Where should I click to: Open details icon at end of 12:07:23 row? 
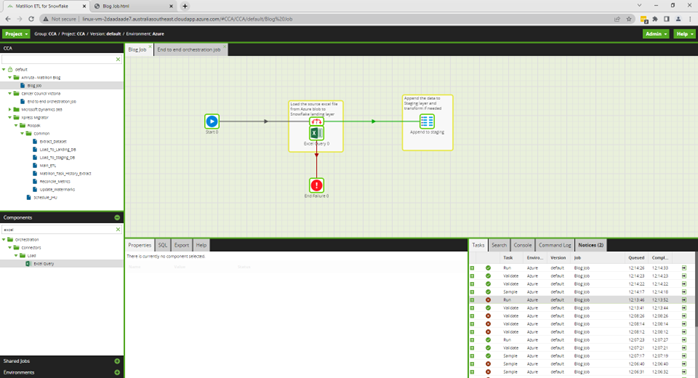point(684,340)
